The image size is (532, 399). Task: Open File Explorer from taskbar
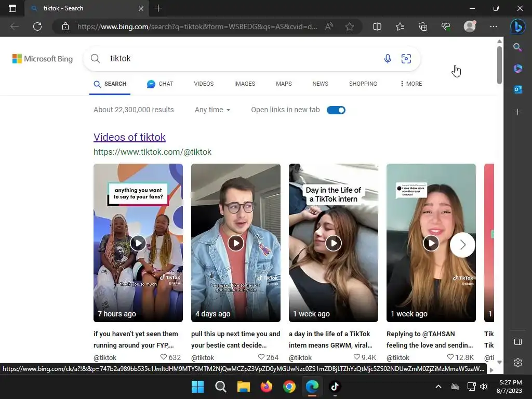(x=243, y=387)
